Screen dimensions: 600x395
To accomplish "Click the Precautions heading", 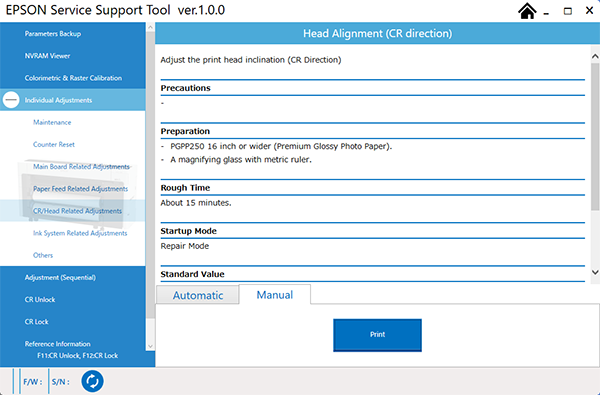I will point(186,88).
